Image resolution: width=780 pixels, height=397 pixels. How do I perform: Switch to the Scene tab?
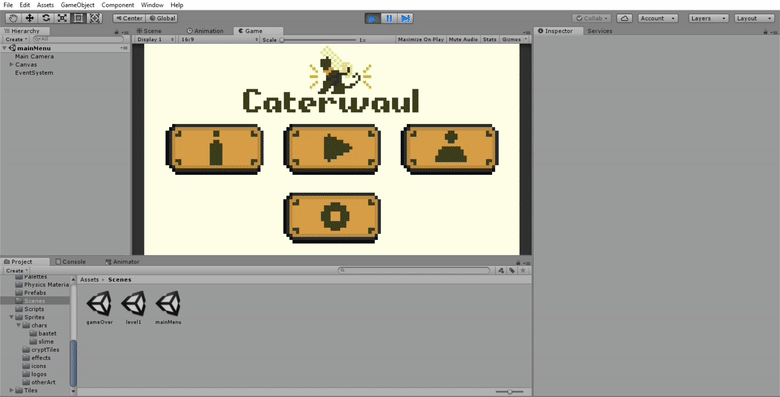click(x=149, y=31)
